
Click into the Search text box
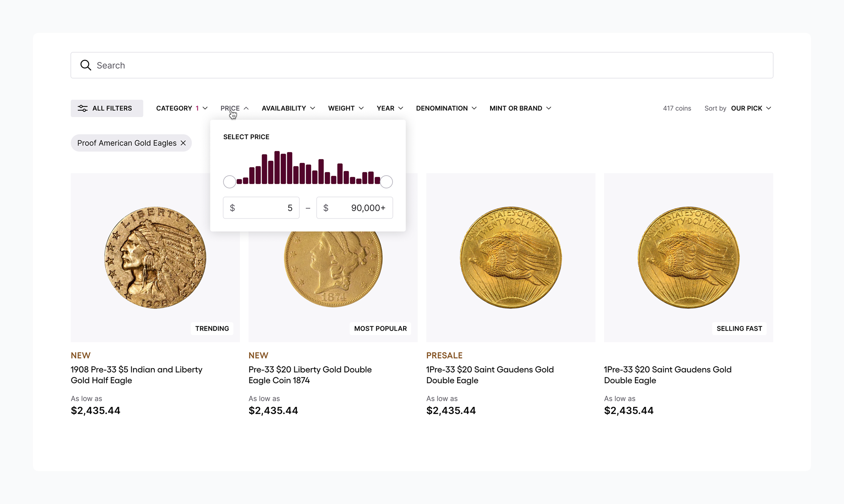coord(421,65)
